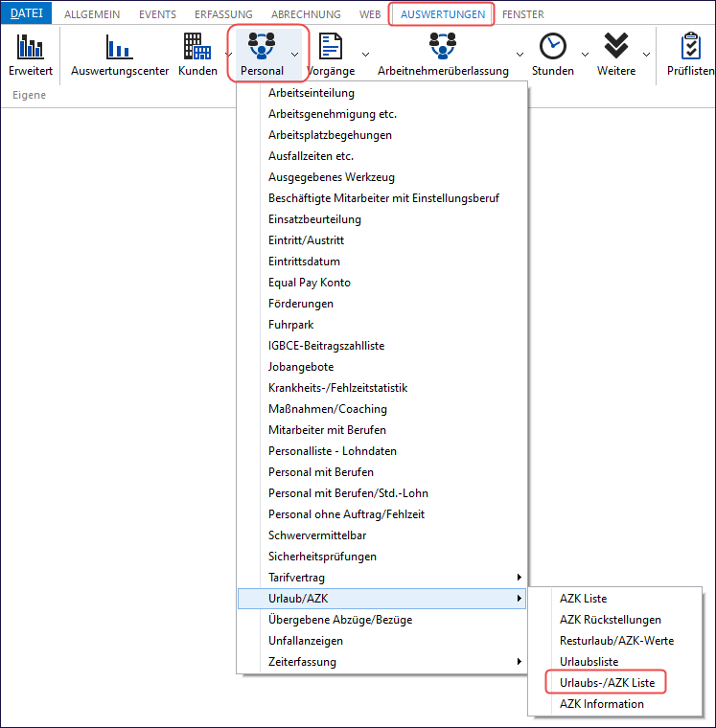Expand the Tarifvertrag submenu
This screenshot has width=716, height=728.
[381, 578]
